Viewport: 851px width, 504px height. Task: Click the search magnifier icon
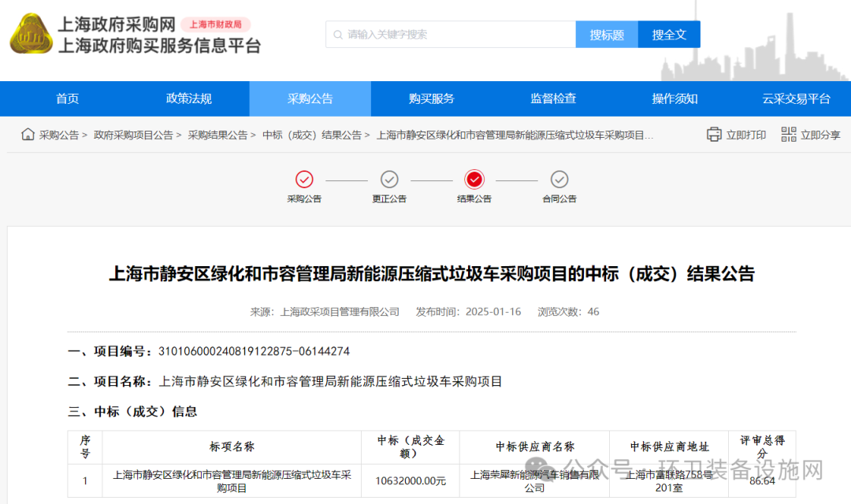(337, 35)
